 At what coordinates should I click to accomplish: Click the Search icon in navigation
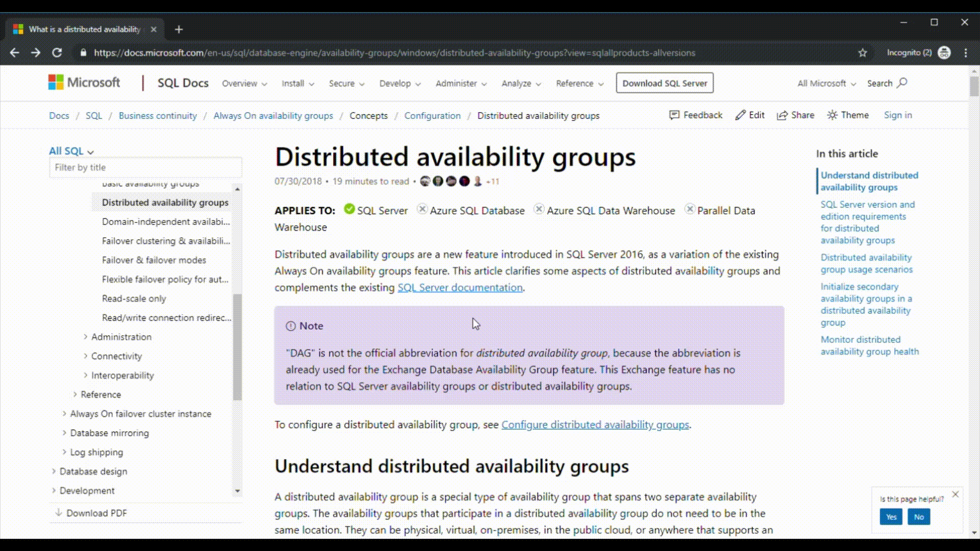[x=902, y=83]
